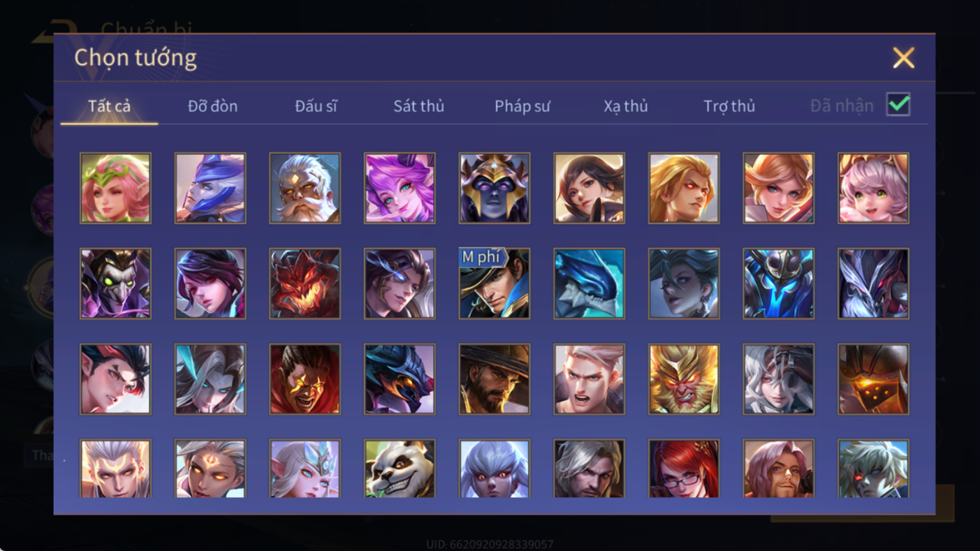Screen dimensions: 980x551
Task: Uncheck the "Đã nhận" checkbox
Action: click(898, 105)
